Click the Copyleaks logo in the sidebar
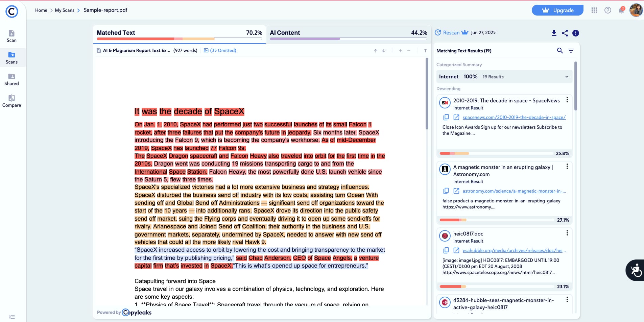Viewport: 644px width, 322px height. (x=12, y=11)
